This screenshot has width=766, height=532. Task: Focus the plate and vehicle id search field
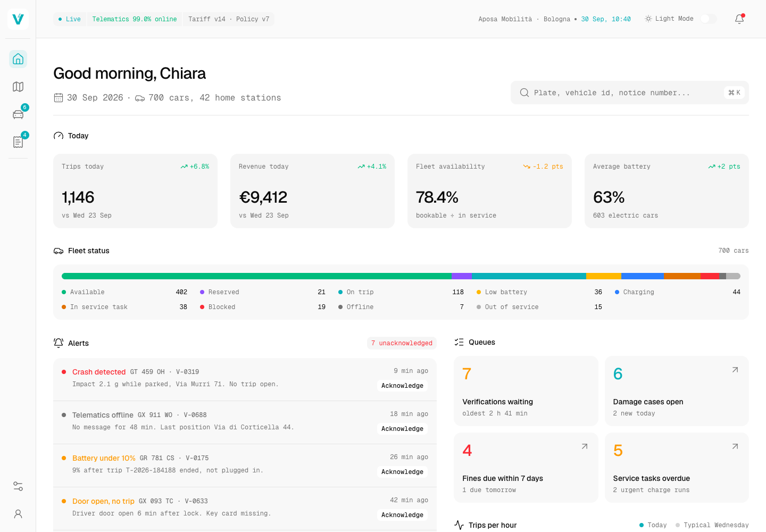tap(630, 93)
